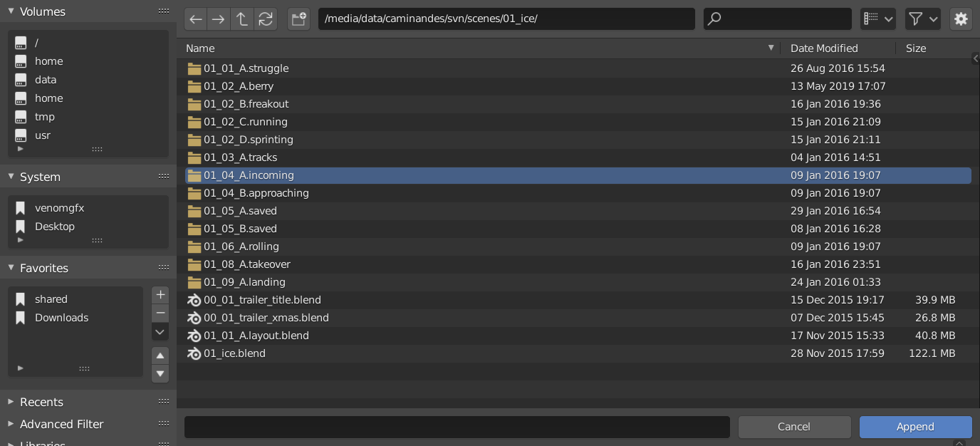The height and width of the screenshot is (446, 980).
Task: Open the Desktop system bookmark
Action: (88, 227)
